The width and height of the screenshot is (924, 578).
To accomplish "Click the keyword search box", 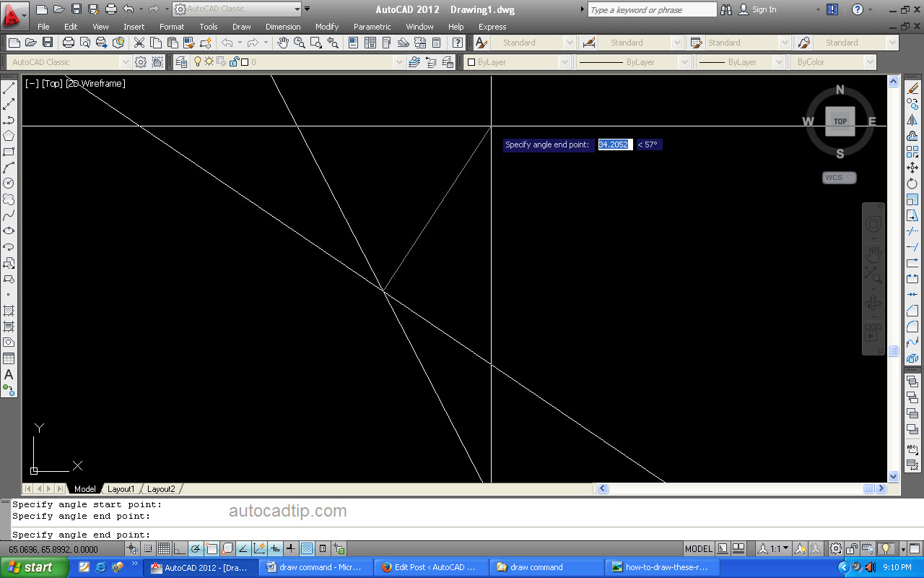I will click(x=652, y=9).
